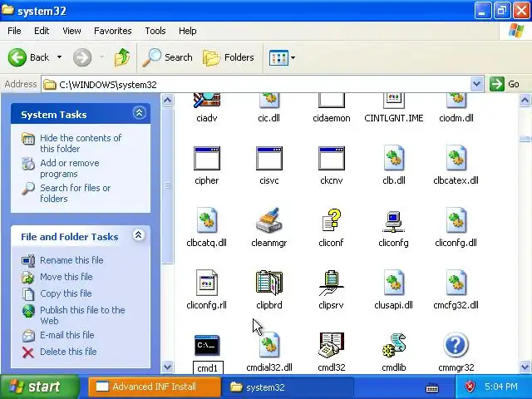Click the address bar path field
Viewport: 532px width, 399px height.
coord(256,84)
